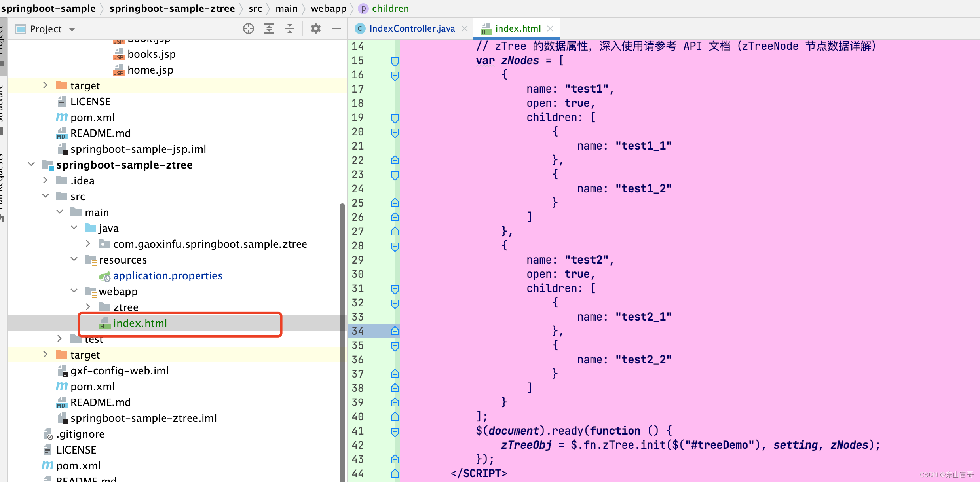Click the locate/select opened file crosshair icon
The width and height of the screenshot is (980, 482).
[249, 28]
